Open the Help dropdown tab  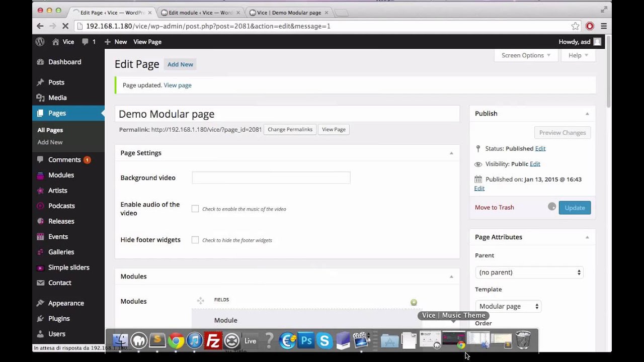pos(578,55)
